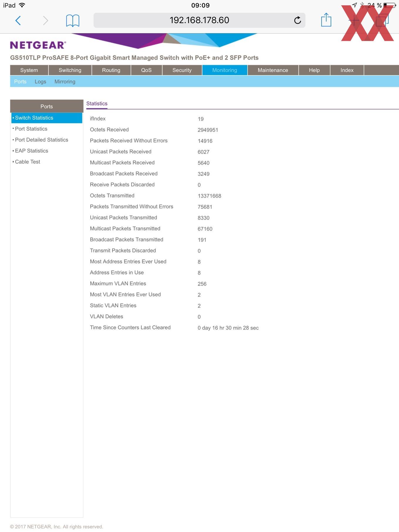Image resolution: width=399 pixels, height=532 pixels.
Task: Tap the Safari forward arrow
Action: click(x=45, y=21)
